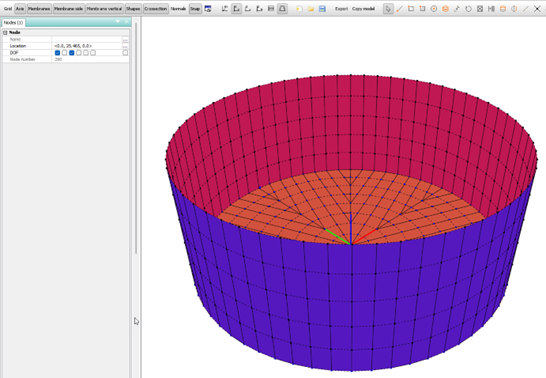Select the rotate tool icon
Image resolution: width=546 pixels, height=378 pixels.
468,9
